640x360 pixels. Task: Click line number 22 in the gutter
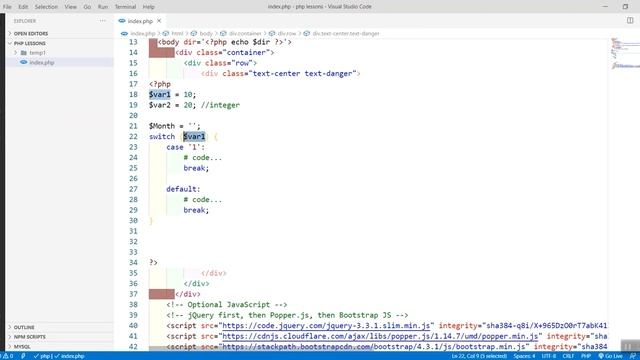[133, 136]
